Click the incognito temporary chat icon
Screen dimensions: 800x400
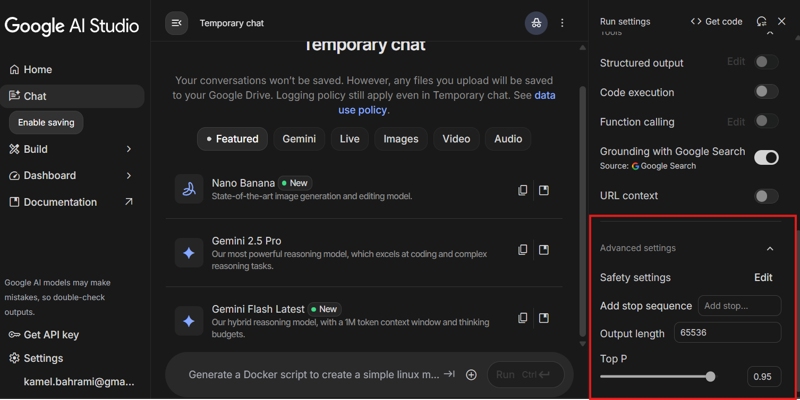point(536,23)
